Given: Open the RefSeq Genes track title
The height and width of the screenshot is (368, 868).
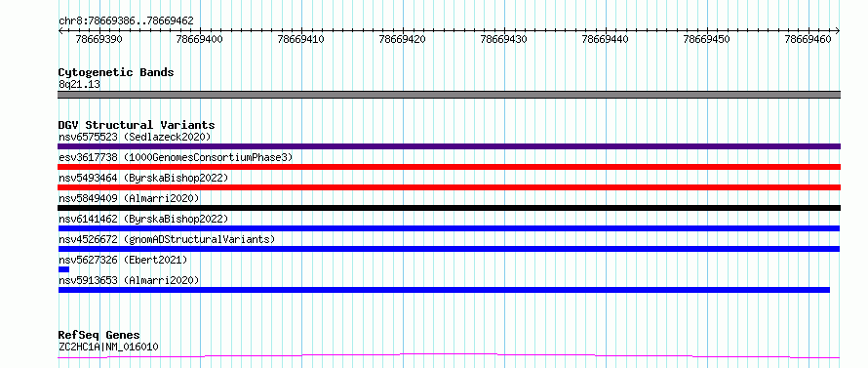Looking at the screenshot, I should click(99, 336).
